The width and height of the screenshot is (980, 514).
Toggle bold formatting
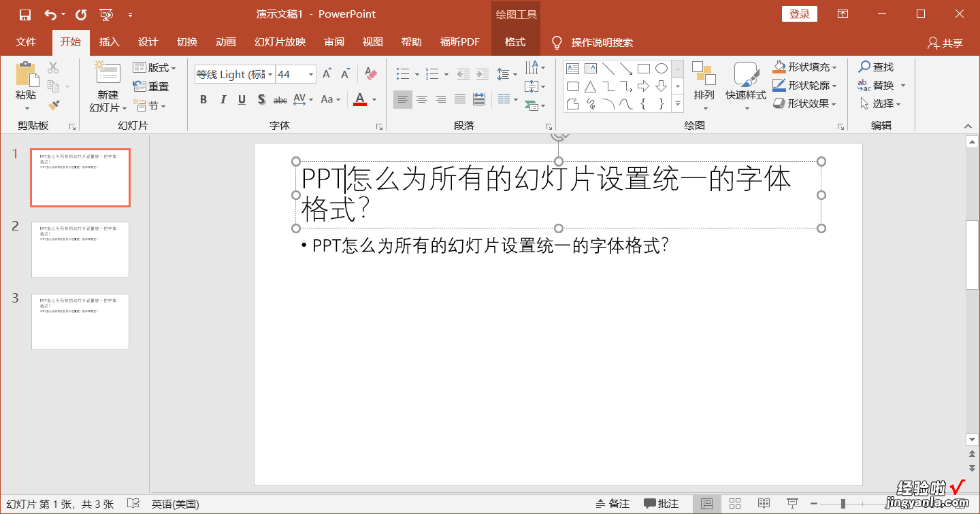pos(203,100)
